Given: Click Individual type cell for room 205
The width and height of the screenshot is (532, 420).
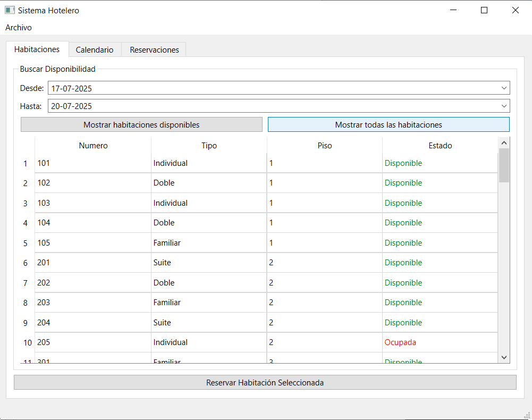Looking at the screenshot, I should [209, 342].
